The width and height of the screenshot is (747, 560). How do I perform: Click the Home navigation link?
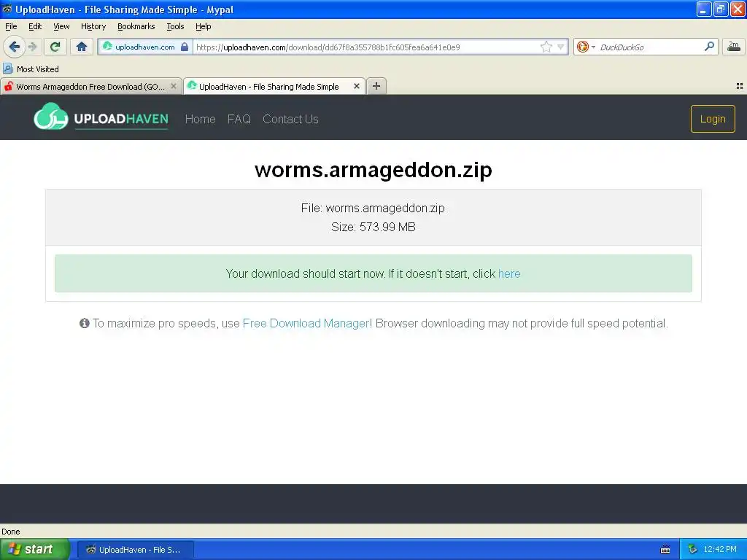click(x=200, y=119)
